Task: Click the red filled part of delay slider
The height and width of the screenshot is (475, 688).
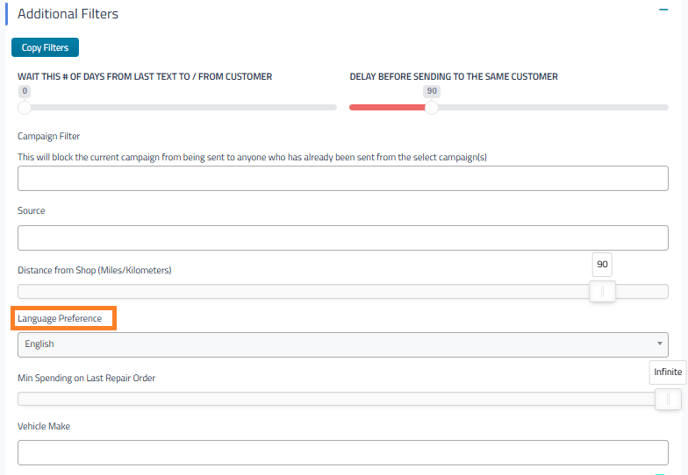Action: coord(388,107)
